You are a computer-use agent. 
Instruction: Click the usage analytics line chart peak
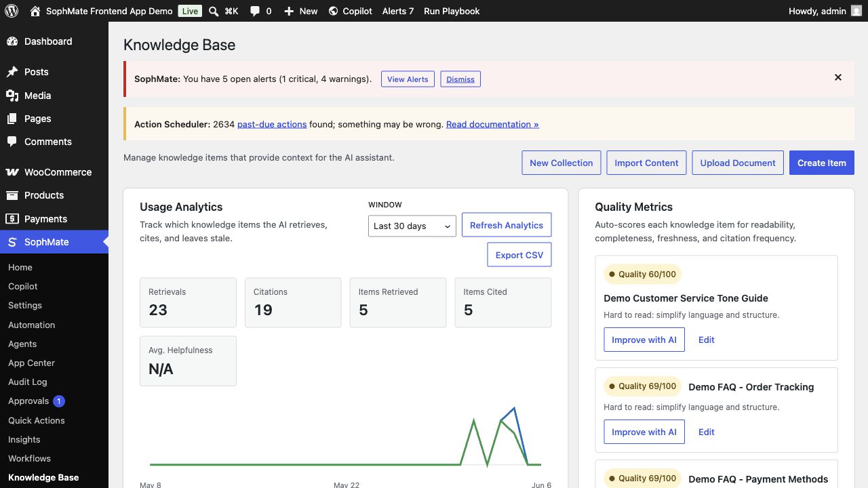[515, 408]
